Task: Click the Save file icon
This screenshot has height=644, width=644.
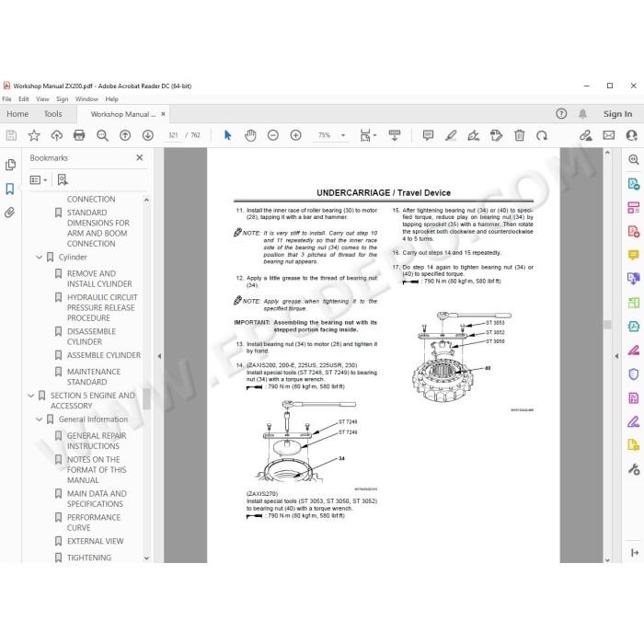Action: (x=11, y=135)
